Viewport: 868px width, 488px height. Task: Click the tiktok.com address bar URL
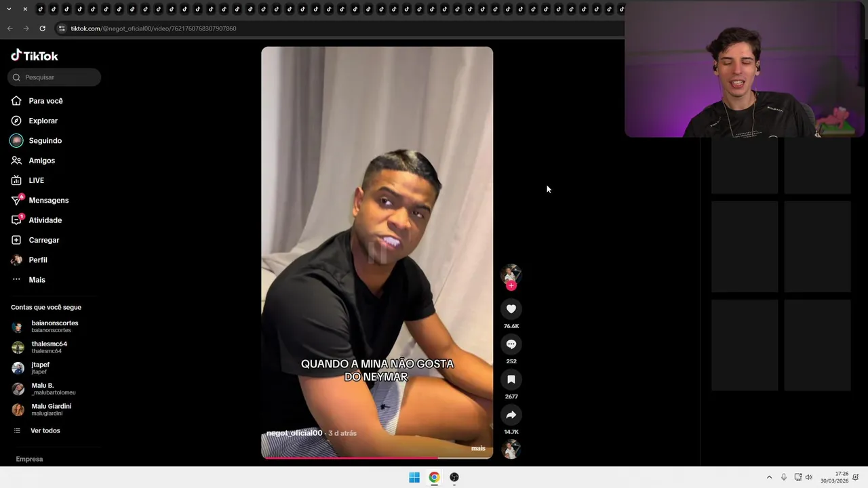click(x=154, y=28)
